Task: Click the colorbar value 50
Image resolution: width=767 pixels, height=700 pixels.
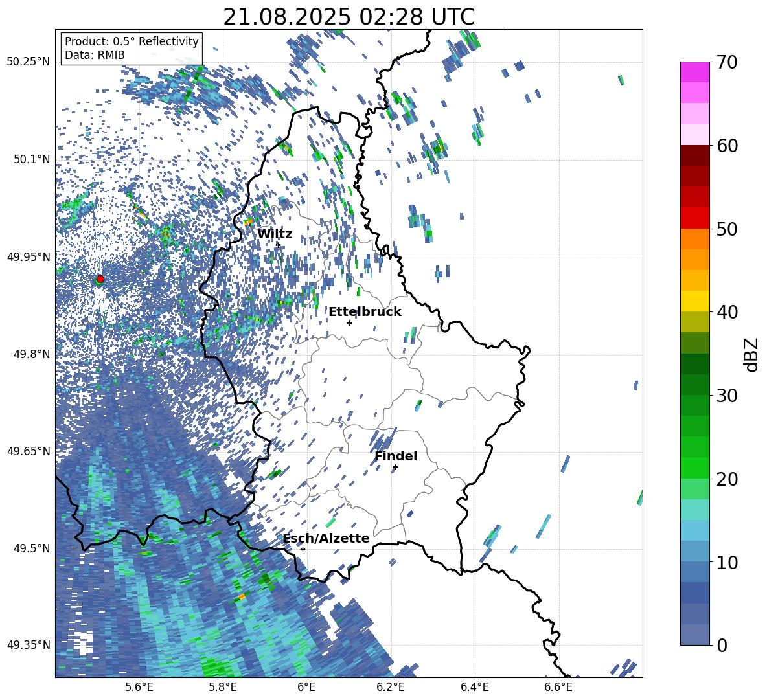Action: coord(727,229)
